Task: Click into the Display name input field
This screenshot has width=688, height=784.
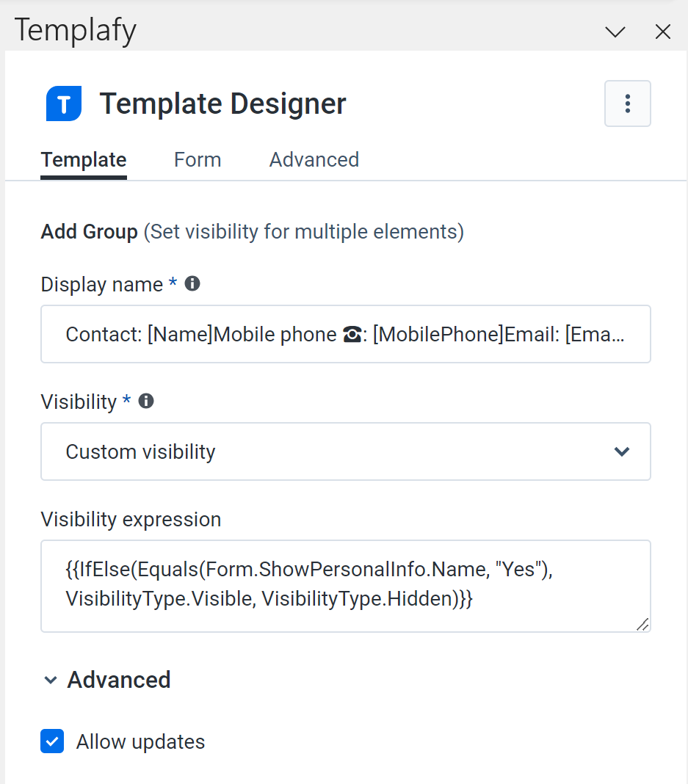Action: [346, 334]
